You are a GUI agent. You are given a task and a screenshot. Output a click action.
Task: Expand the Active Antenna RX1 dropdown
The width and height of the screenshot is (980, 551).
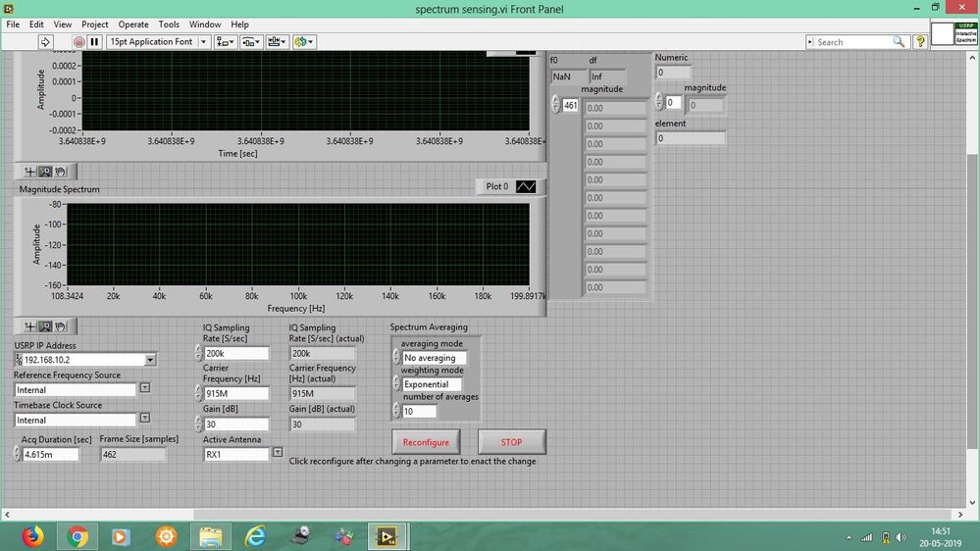point(278,453)
